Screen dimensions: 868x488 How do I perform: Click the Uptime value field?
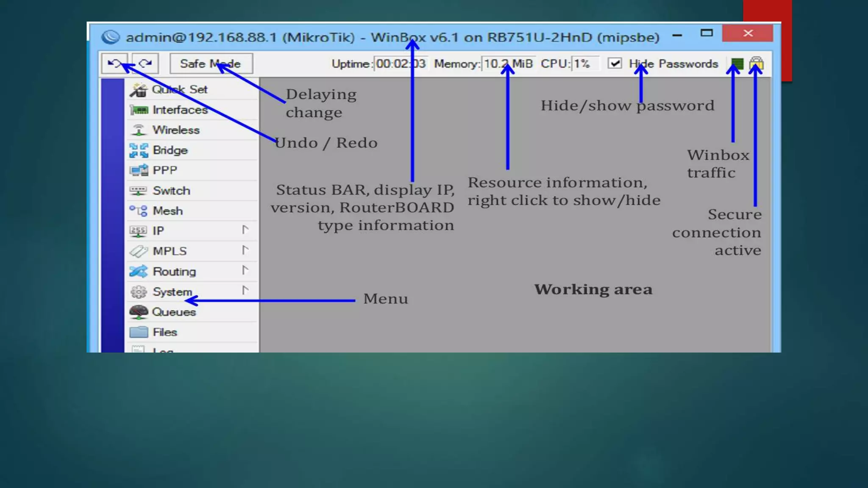point(401,64)
